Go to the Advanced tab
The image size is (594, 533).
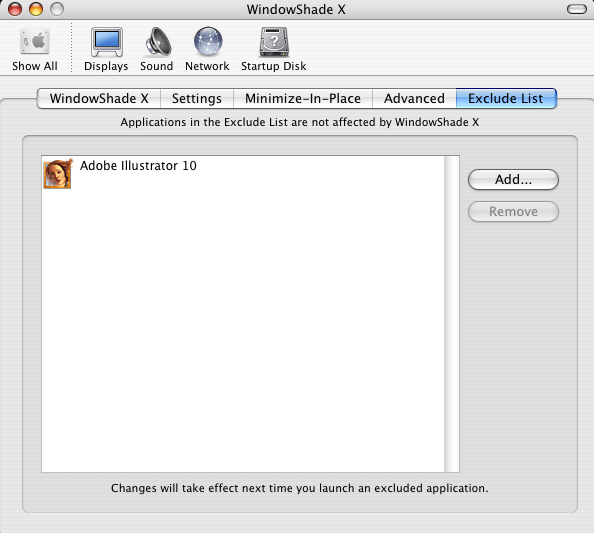(x=414, y=98)
